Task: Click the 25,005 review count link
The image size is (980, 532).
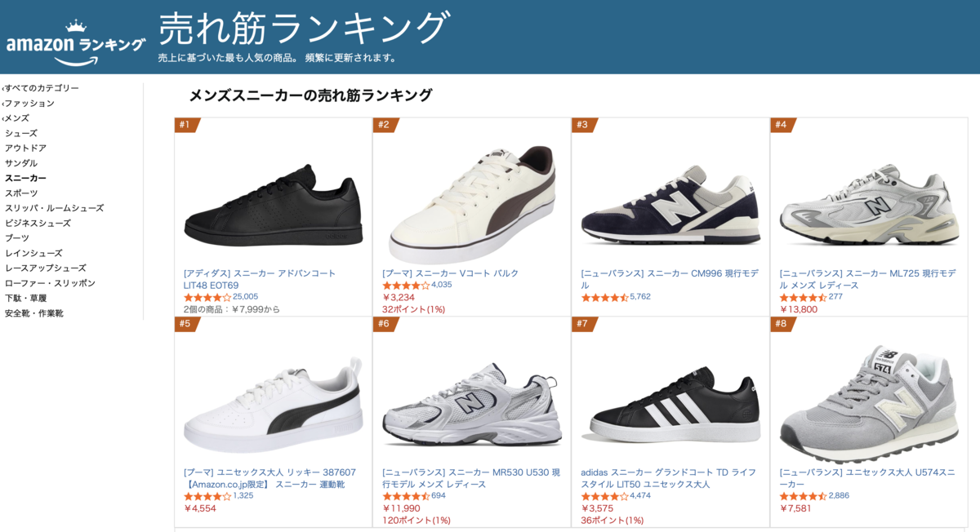Action: tap(245, 297)
